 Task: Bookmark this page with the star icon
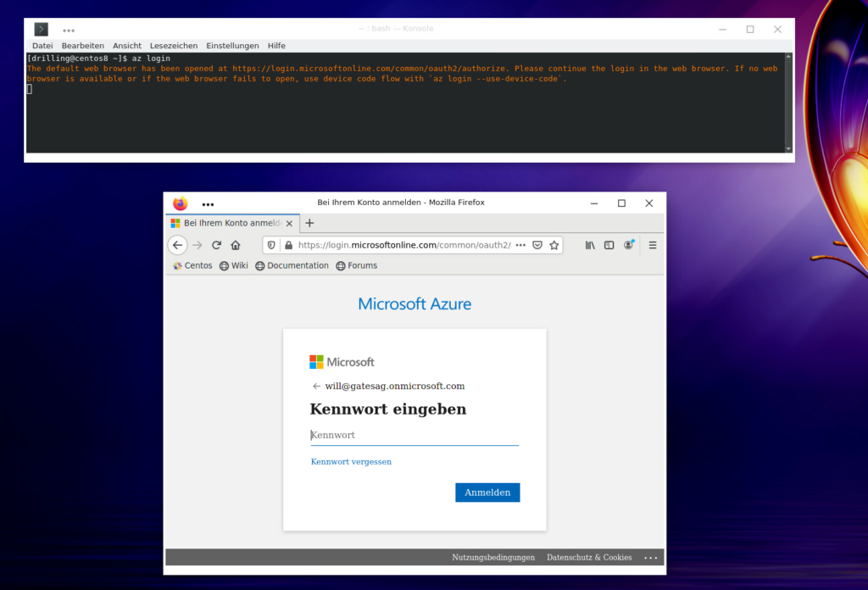[554, 245]
